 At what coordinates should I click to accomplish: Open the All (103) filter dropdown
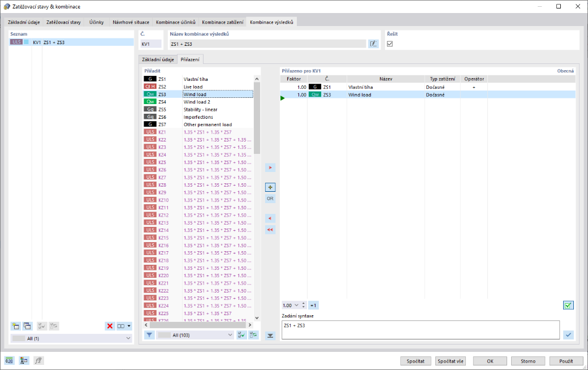(x=196, y=335)
